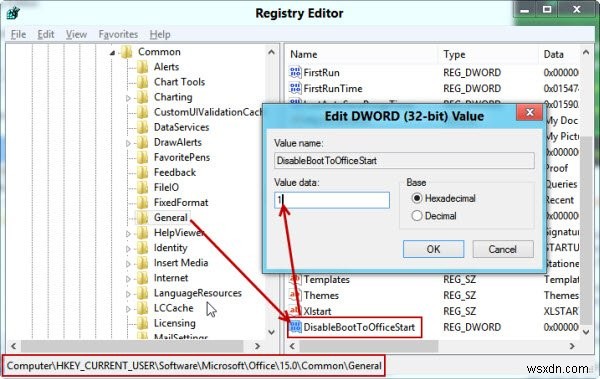Open the Edit menu

(46, 34)
